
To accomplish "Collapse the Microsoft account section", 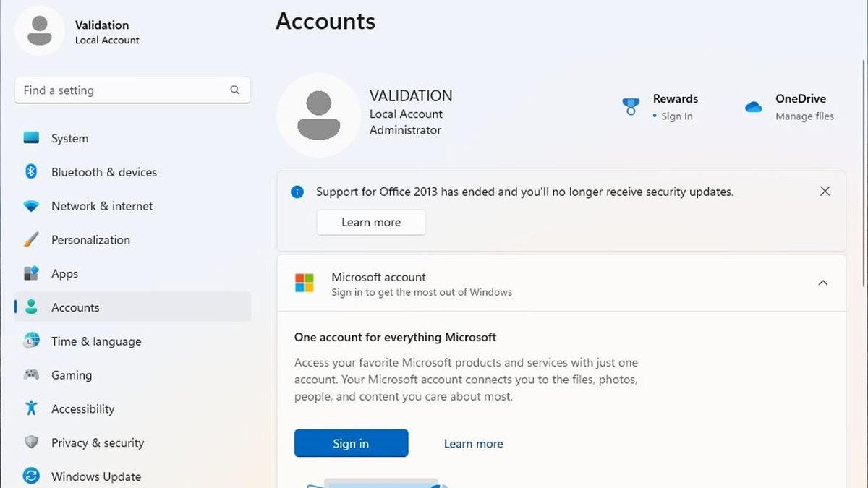I will (823, 283).
